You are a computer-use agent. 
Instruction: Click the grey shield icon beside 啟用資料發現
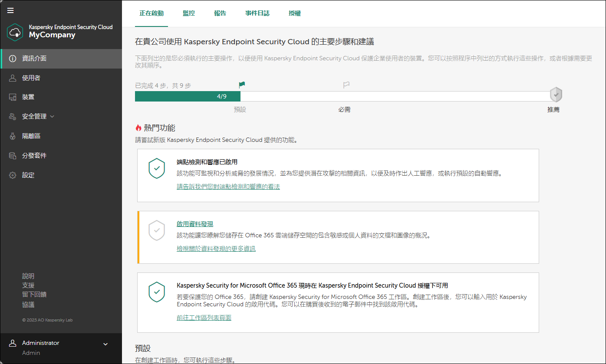[157, 230]
